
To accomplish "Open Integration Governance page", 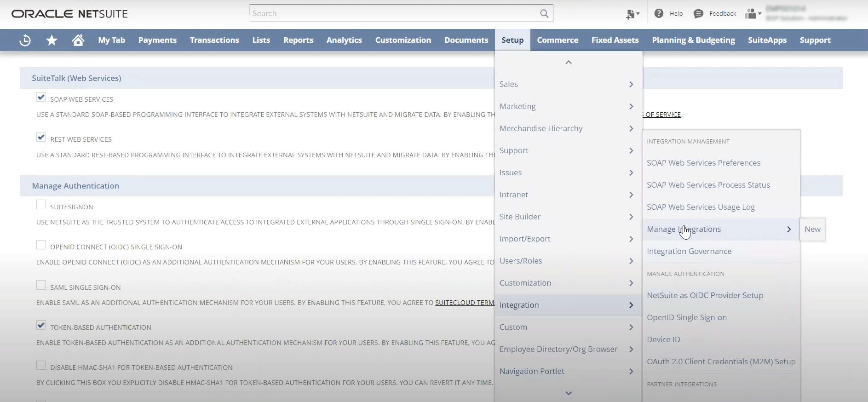I will pyautogui.click(x=689, y=251).
